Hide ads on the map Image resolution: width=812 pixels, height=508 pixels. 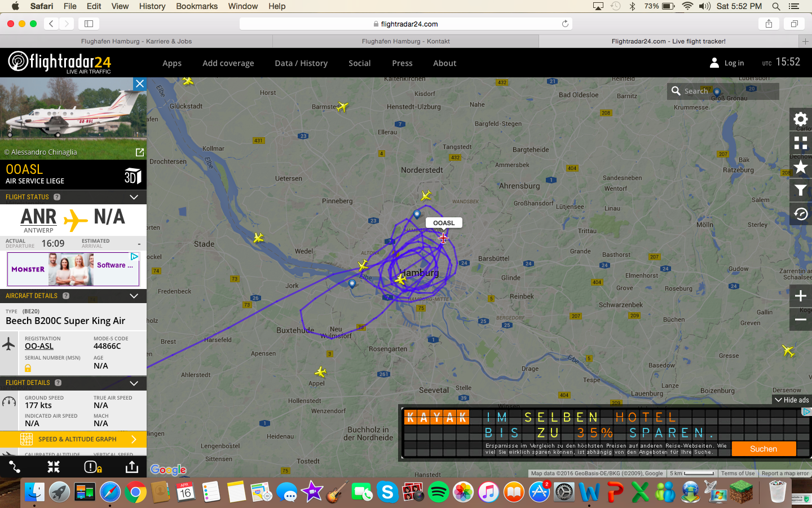(792, 400)
